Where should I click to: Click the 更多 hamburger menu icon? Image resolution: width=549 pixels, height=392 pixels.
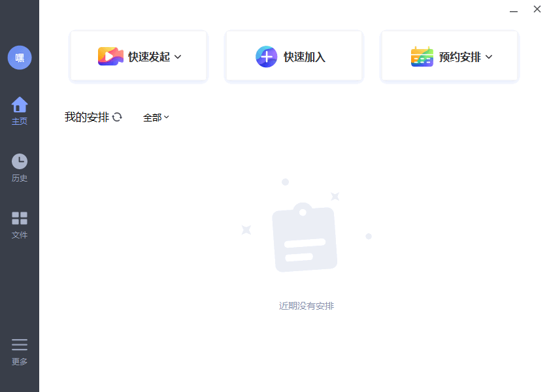tap(20, 344)
